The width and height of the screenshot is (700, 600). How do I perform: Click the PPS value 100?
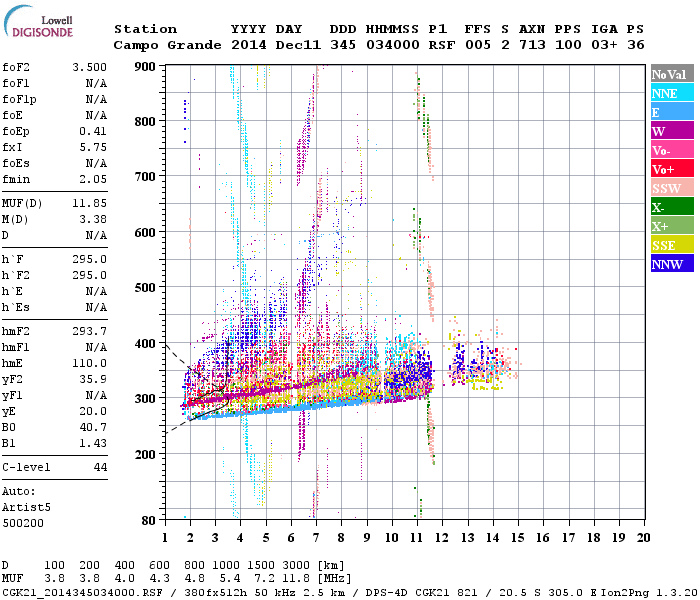(568, 45)
